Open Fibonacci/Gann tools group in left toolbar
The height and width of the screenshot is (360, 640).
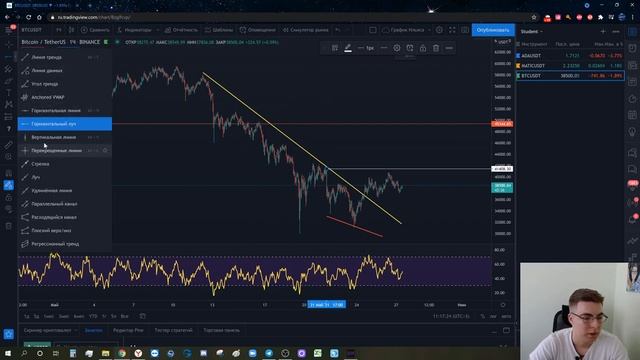(x=9, y=69)
